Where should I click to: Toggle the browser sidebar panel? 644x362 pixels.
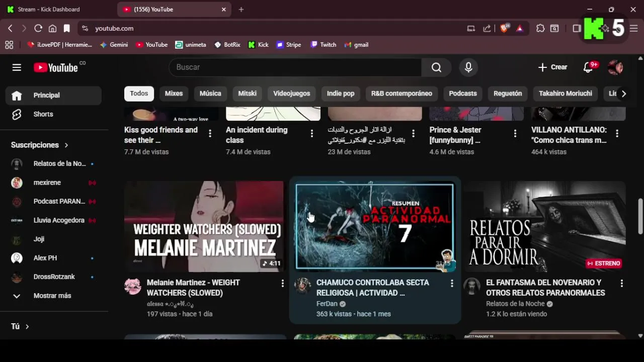pos(577,29)
